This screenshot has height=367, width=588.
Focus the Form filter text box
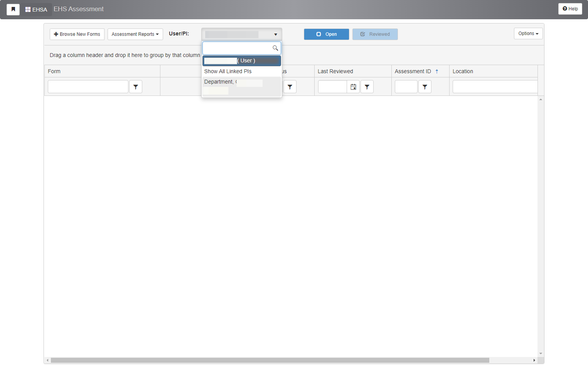click(x=88, y=87)
